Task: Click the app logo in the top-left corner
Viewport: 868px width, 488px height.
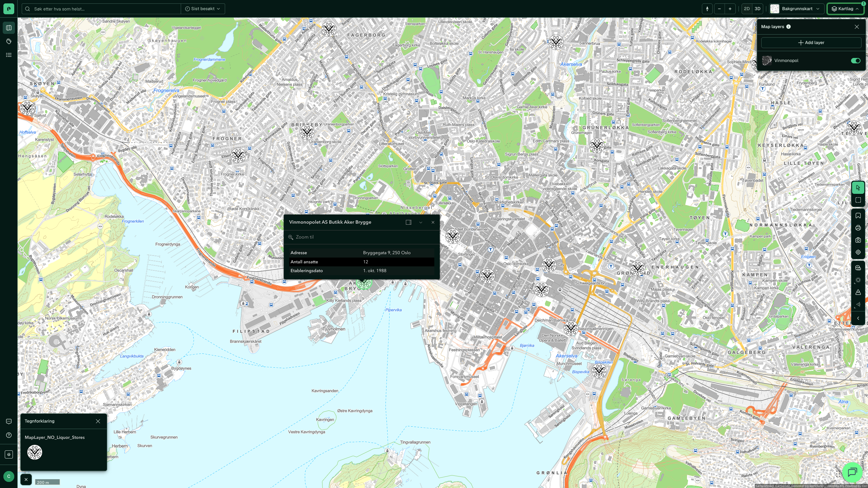Action: pyautogui.click(x=9, y=9)
